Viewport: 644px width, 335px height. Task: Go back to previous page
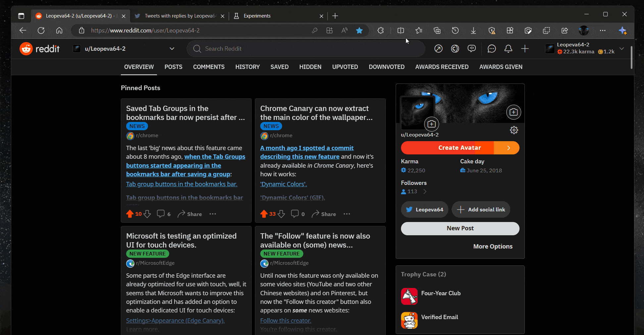click(x=23, y=30)
